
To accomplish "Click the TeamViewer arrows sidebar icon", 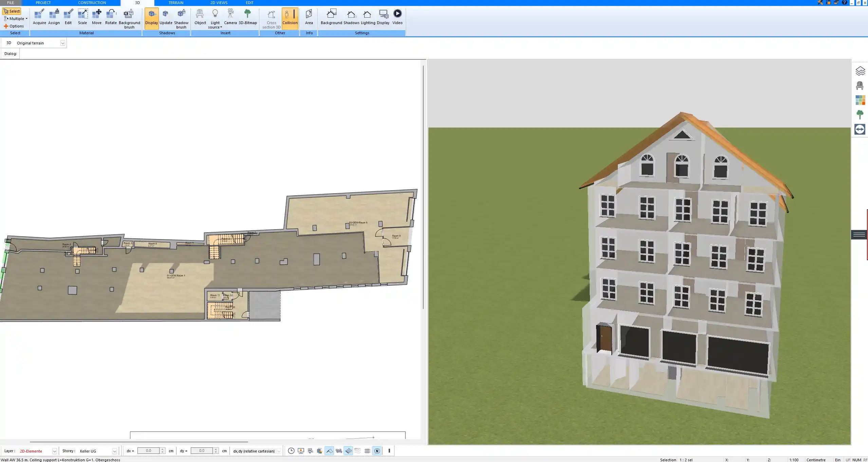I will coord(860,129).
